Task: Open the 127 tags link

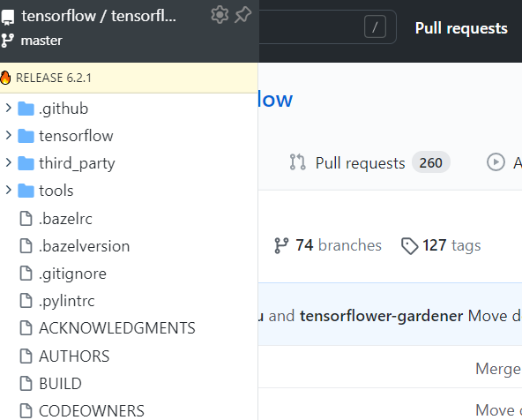Action: point(441,246)
